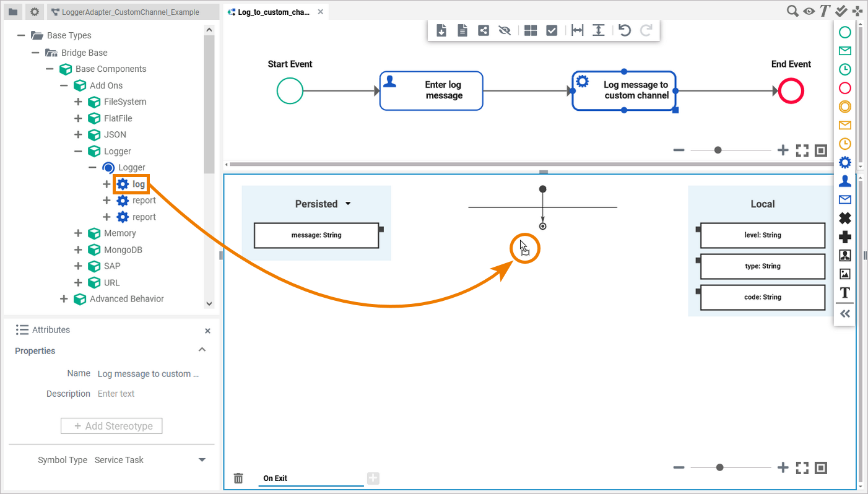Toggle the crossed-out eye visibility icon in the toolbar

pyautogui.click(x=505, y=30)
